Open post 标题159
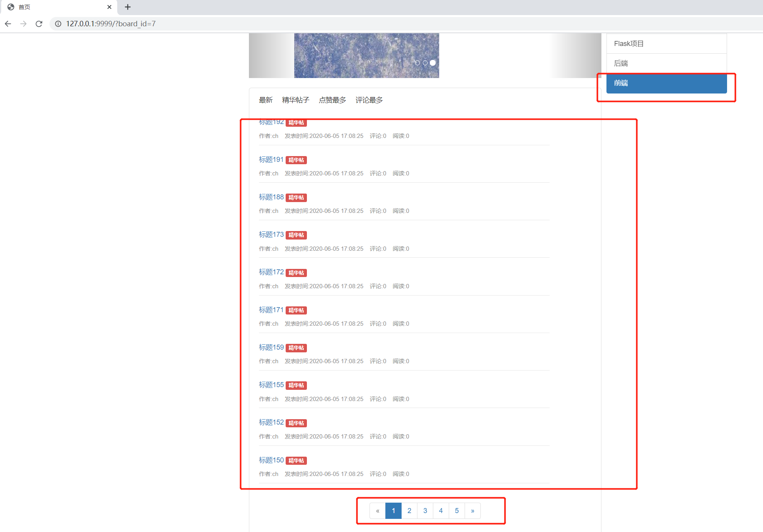763x532 pixels. pos(271,347)
